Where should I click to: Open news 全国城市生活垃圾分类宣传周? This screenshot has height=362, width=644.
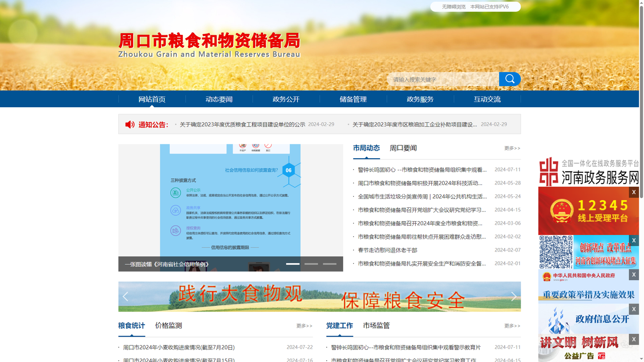click(422, 197)
